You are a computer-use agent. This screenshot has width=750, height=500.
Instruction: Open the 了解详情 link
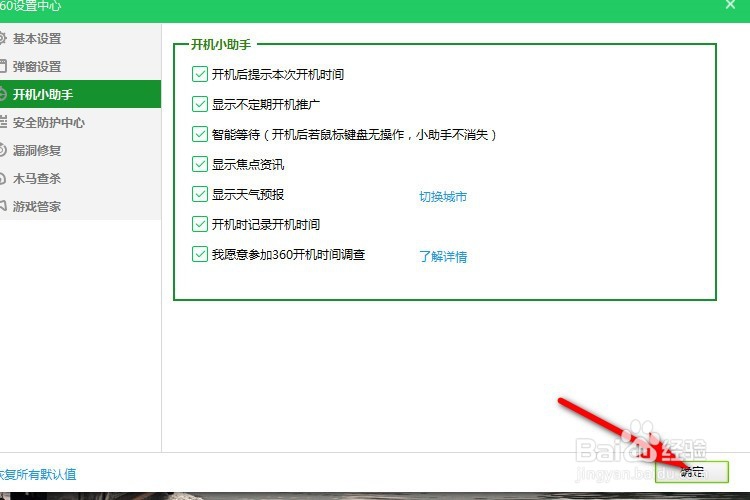pos(443,256)
